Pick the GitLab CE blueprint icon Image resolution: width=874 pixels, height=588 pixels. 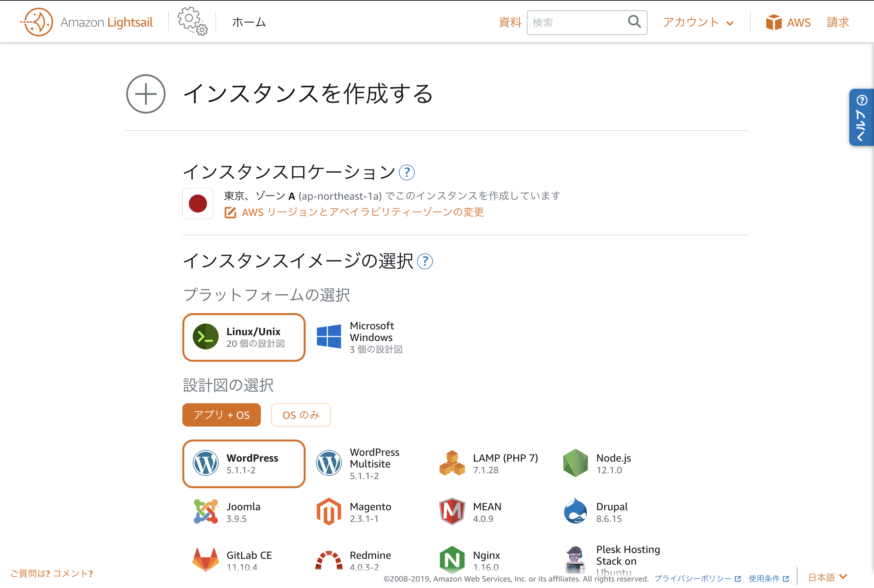point(205,560)
